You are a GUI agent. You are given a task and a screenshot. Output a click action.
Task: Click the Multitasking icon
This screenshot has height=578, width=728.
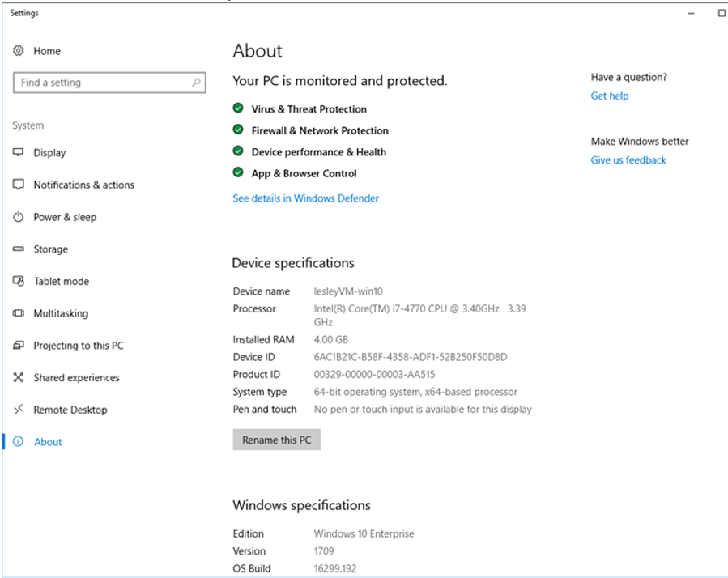point(18,313)
